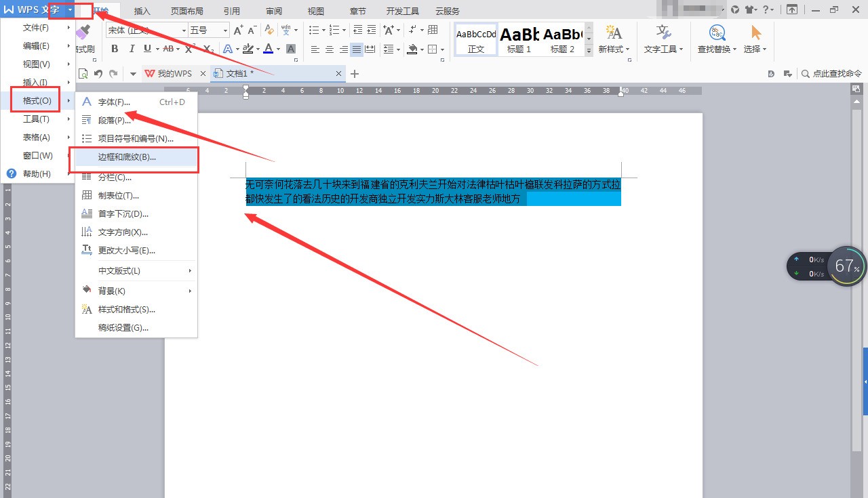Open the 视图(V) menu
The image size is (868, 498).
37,64
